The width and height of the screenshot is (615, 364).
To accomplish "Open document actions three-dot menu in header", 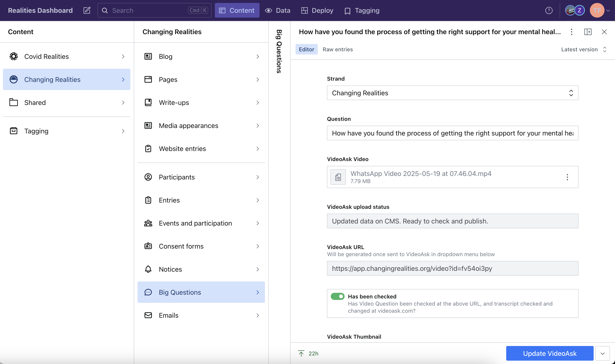I will point(571,32).
